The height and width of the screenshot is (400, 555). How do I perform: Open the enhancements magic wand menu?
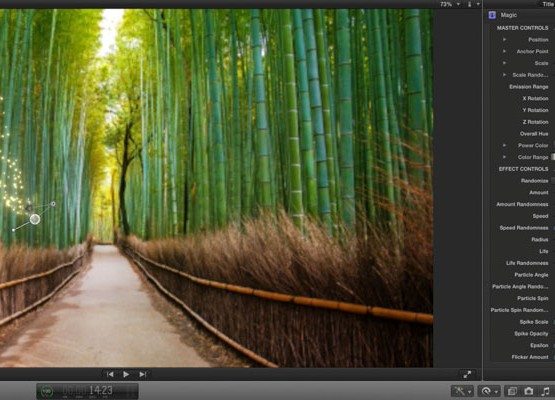pos(462,391)
